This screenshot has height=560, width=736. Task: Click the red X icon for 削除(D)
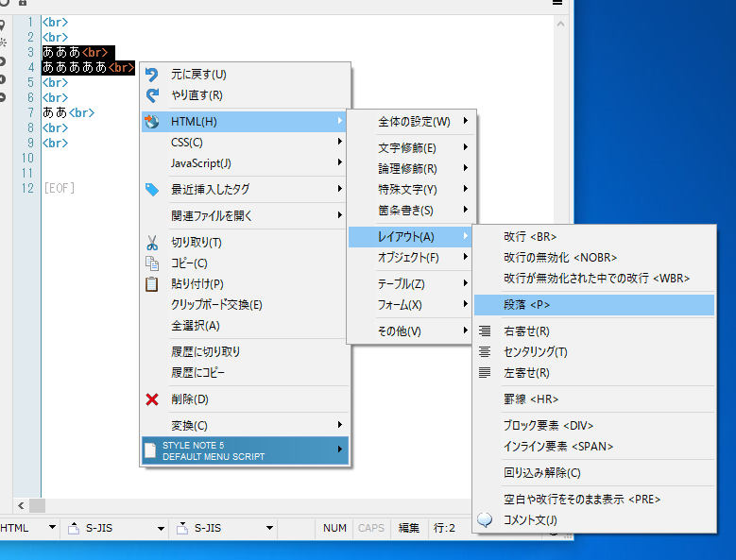pos(151,399)
